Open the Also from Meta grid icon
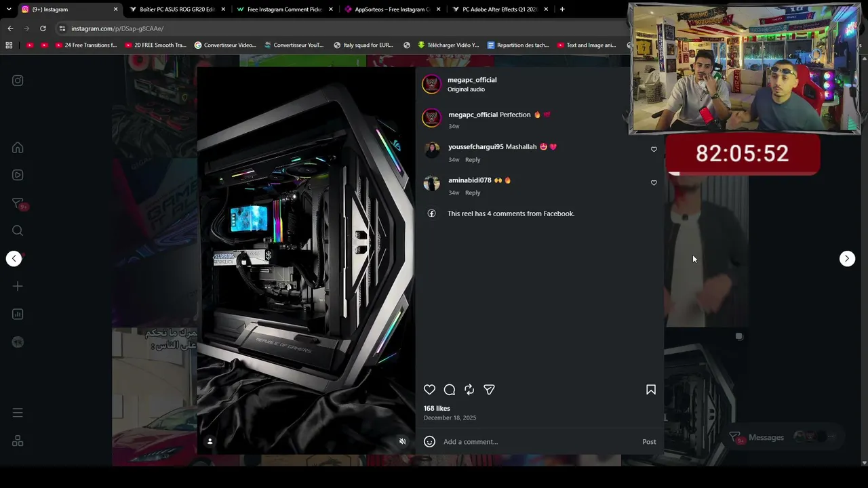 (18, 441)
